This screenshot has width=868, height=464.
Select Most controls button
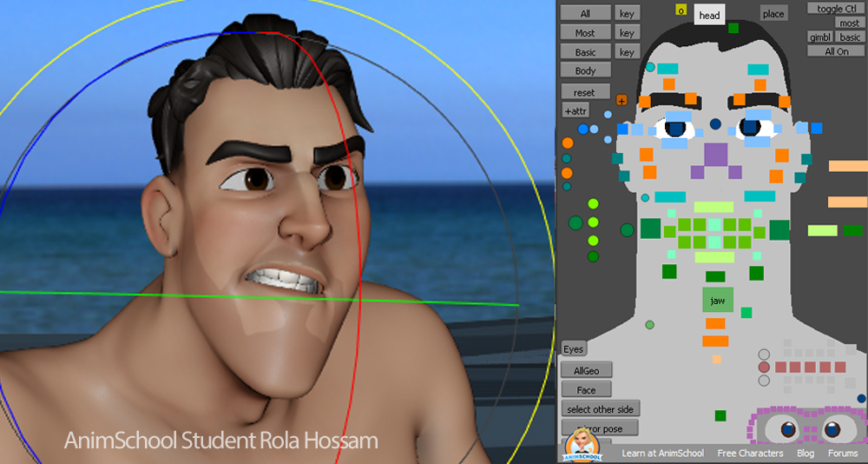(586, 32)
